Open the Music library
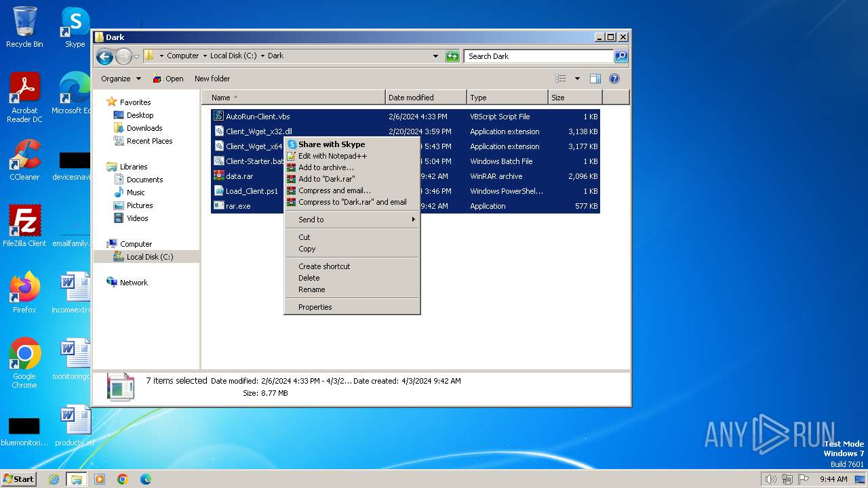The width and height of the screenshot is (868, 488). (136, 192)
